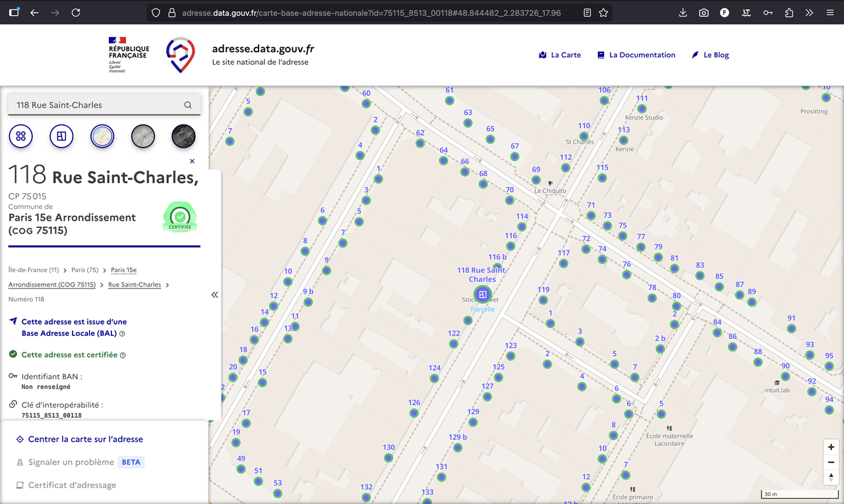Viewport: 844px width, 504px height.
Task: Expand the browser toolbar overflow chevron
Action: (x=810, y=13)
